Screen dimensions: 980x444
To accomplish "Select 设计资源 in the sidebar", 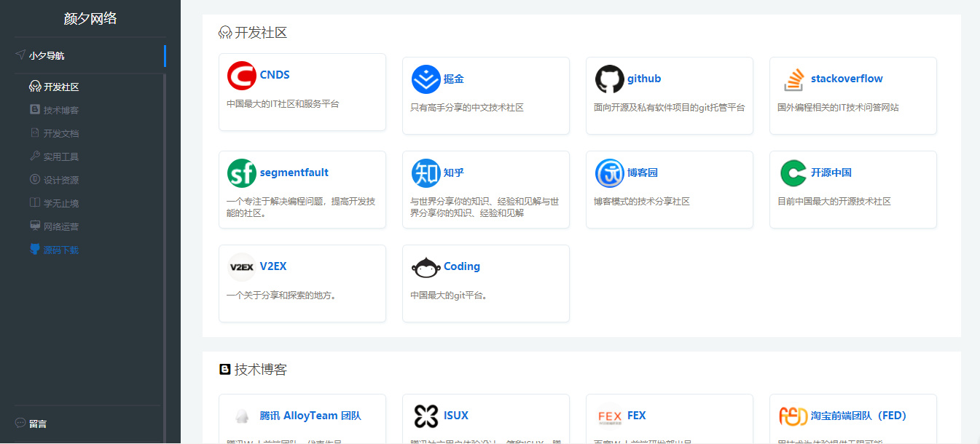I will click(x=61, y=180).
